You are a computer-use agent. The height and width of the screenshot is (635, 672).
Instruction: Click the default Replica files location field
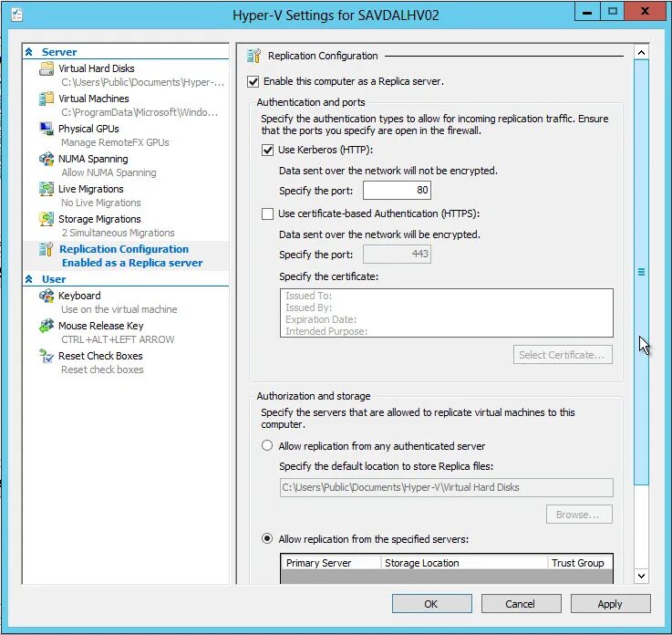447,487
